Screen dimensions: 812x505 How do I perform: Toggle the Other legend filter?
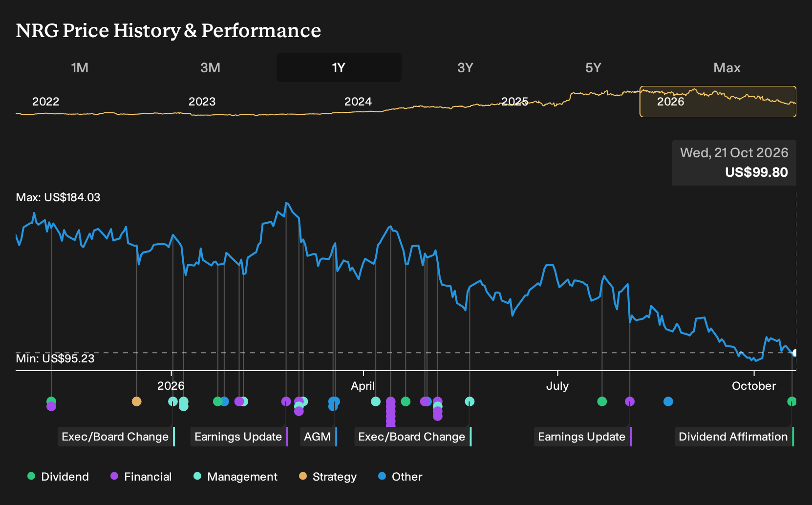click(x=400, y=477)
